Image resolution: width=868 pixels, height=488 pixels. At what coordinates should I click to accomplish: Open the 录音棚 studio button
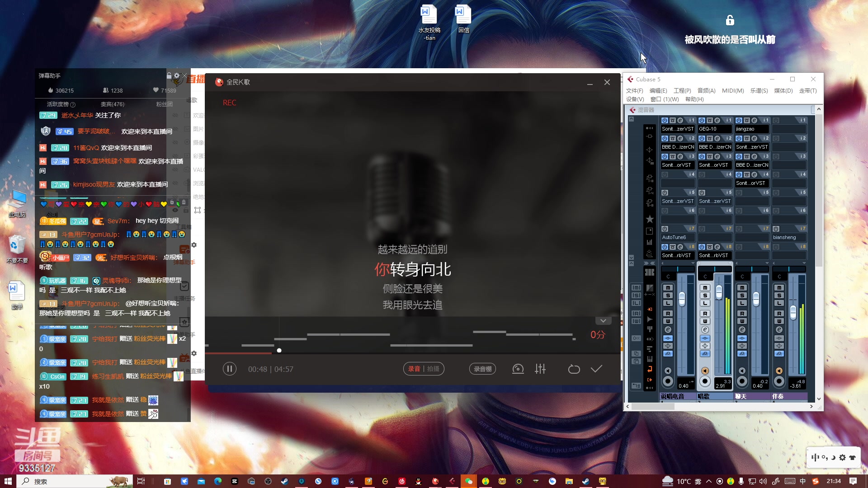pyautogui.click(x=482, y=369)
